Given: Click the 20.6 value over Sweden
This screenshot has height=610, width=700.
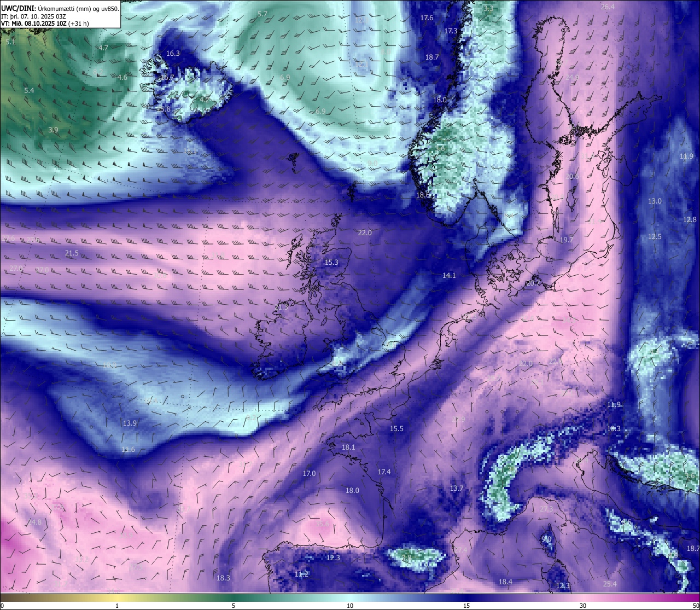Looking at the screenshot, I should (x=571, y=176).
